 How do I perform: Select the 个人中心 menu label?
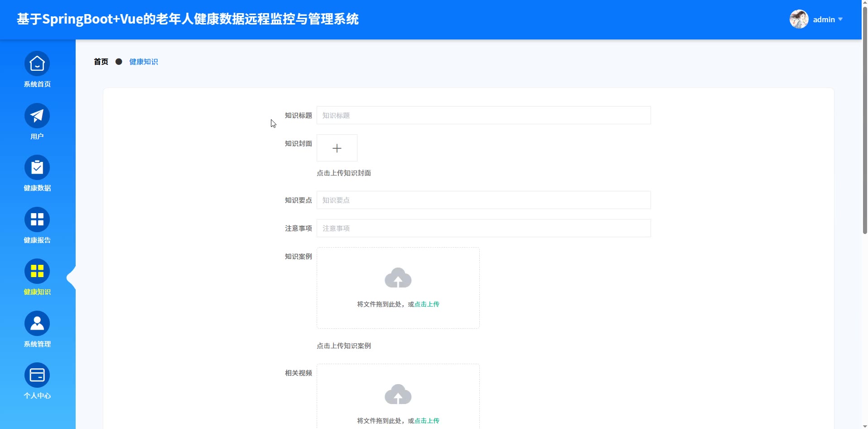point(37,396)
